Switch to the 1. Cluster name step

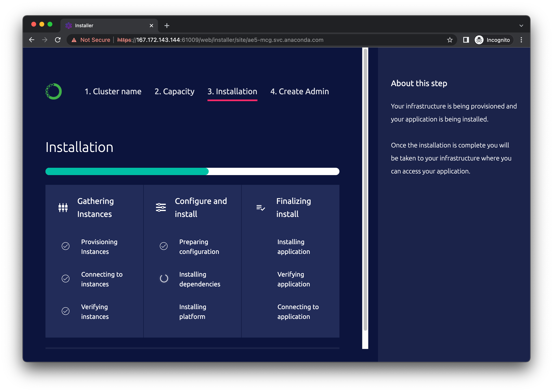113,91
